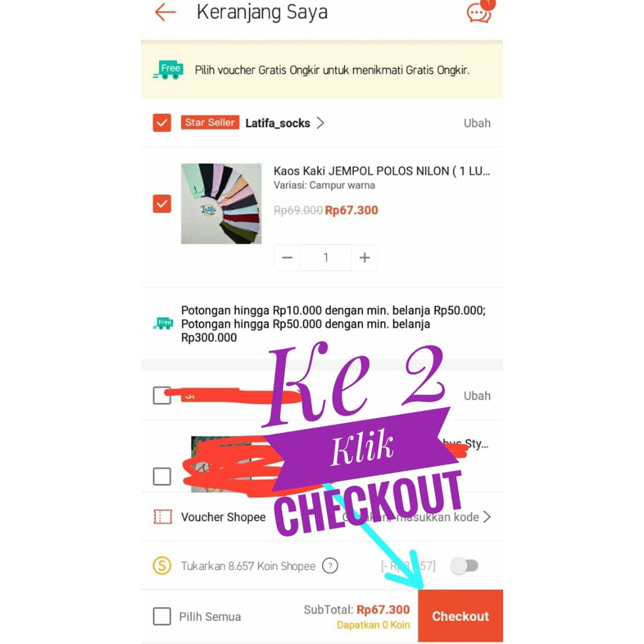
Task: Decrease quantity with the minus button
Action: [x=287, y=257]
